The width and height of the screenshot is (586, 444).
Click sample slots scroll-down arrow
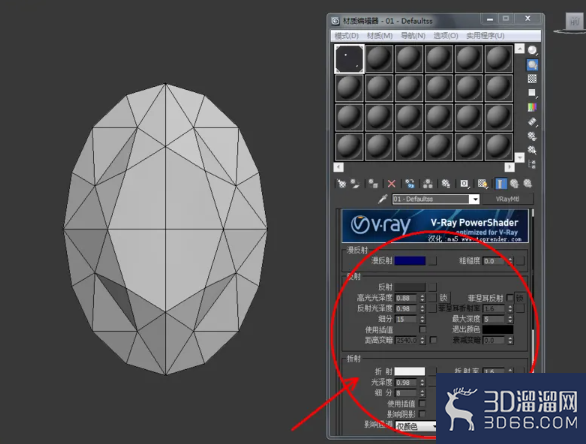pyautogui.click(x=519, y=158)
